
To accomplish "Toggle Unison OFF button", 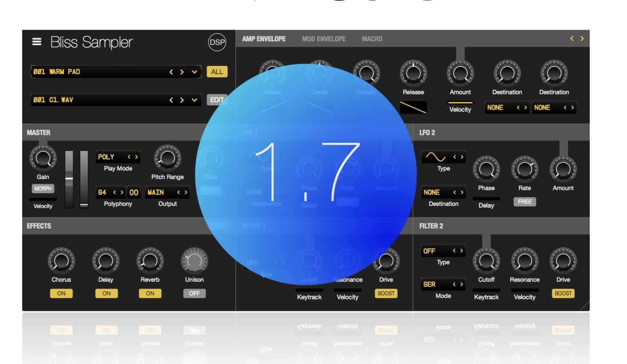I will [x=194, y=293].
